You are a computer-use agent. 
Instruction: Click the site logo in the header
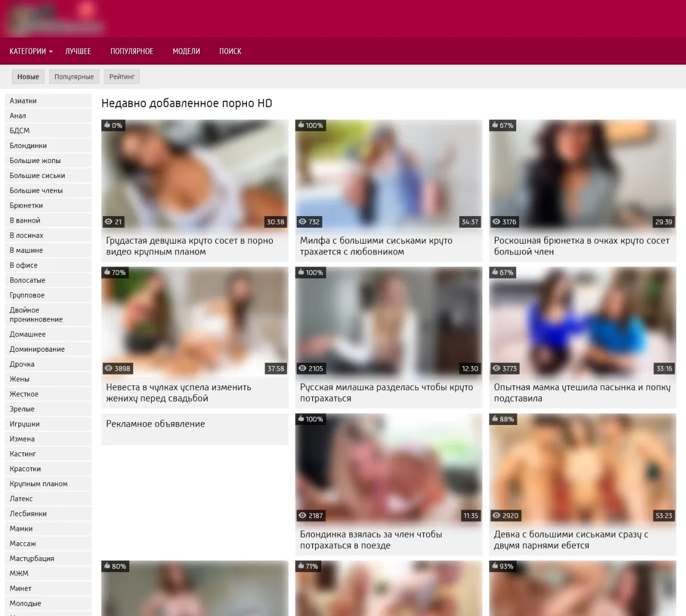pyautogui.click(x=55, y=19)
